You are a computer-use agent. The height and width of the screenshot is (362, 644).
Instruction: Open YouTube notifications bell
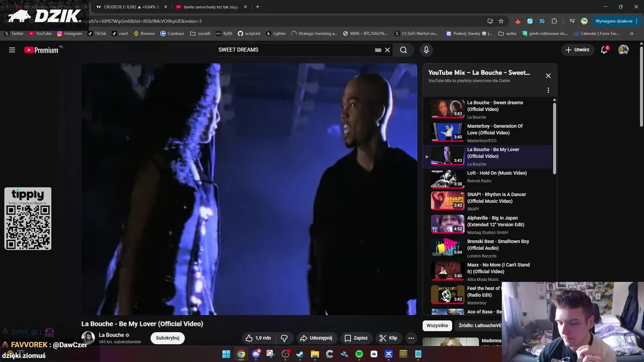604,50
